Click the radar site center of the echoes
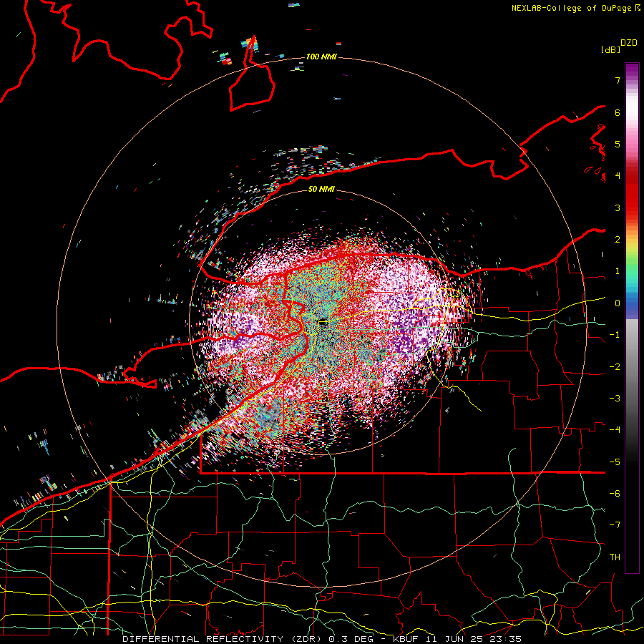This screenshot has width=644, height=644. pyautogui.click(x=323, y=323)
